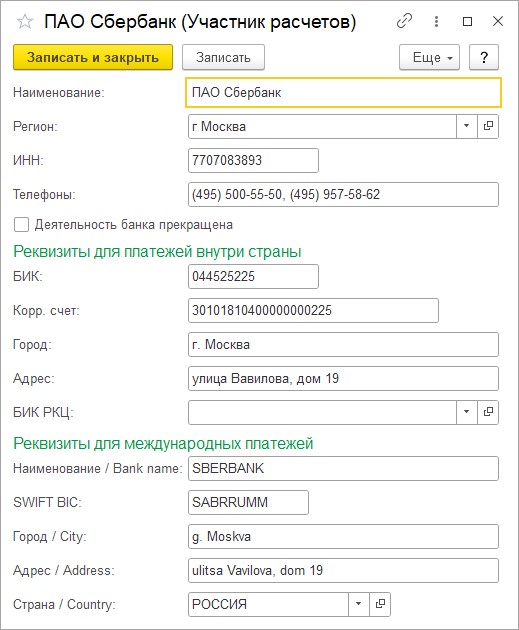Click the Корр. счет input field

pyautogui.click(x=313, y=310)
